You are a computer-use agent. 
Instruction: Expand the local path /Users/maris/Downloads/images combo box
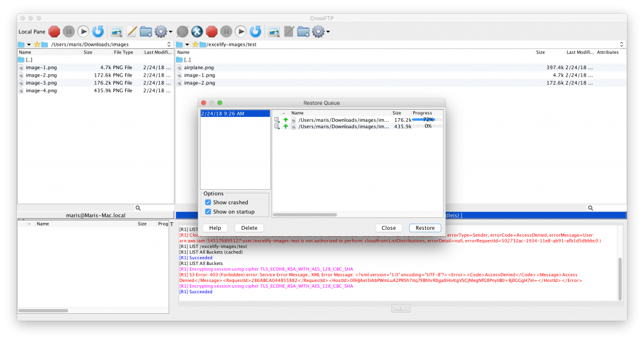click(x=169, y=45)
